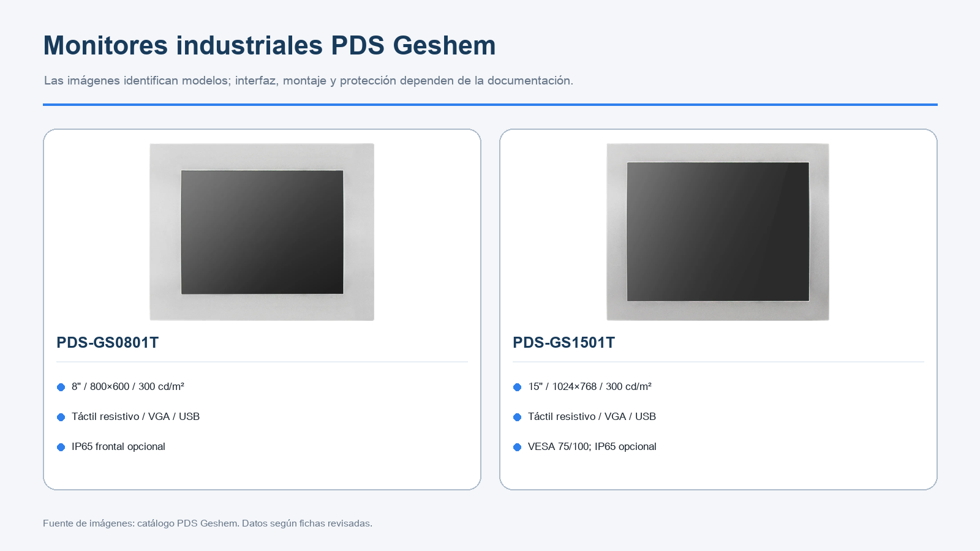The height and width of the screenshot is (551, 980).
Task: Click the blue bullet beside 8" / 800×600
Action: coord(61,387)
